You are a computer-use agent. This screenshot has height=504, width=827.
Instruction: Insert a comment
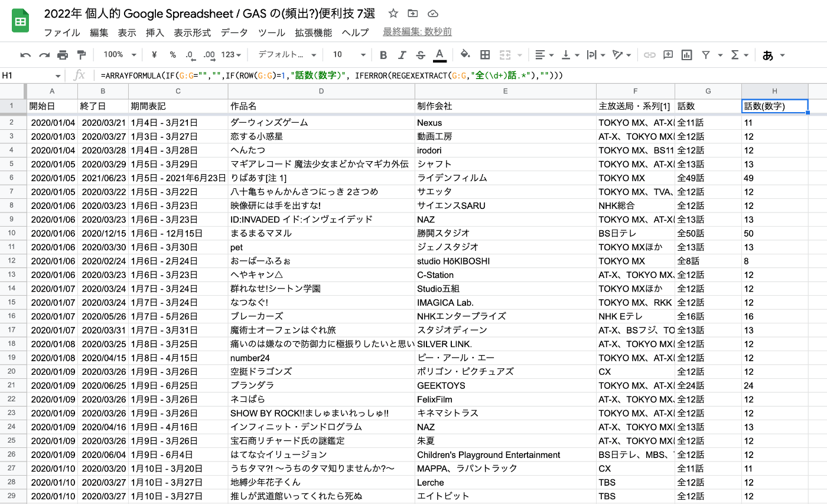668,55
